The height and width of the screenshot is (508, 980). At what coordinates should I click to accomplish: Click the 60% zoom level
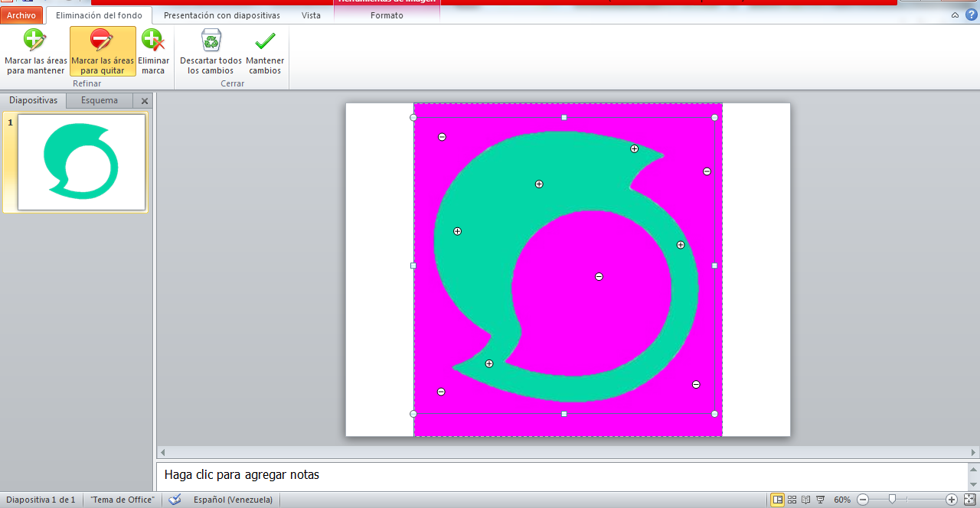click(x=842, y=500)
